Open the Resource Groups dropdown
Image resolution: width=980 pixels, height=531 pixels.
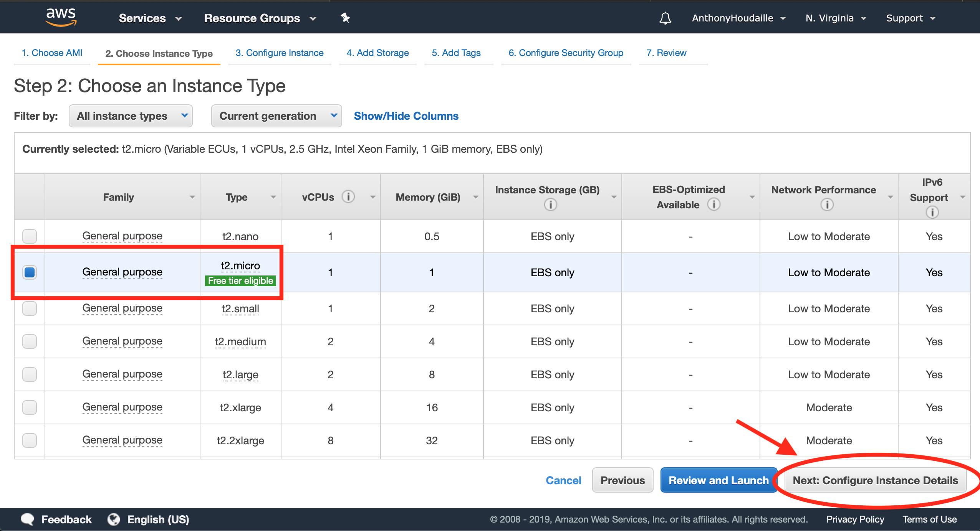tap(260, 18)
